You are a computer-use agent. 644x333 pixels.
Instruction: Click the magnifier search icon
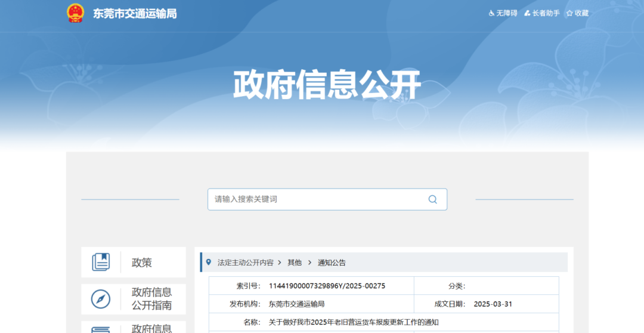[x=432, y=199]
